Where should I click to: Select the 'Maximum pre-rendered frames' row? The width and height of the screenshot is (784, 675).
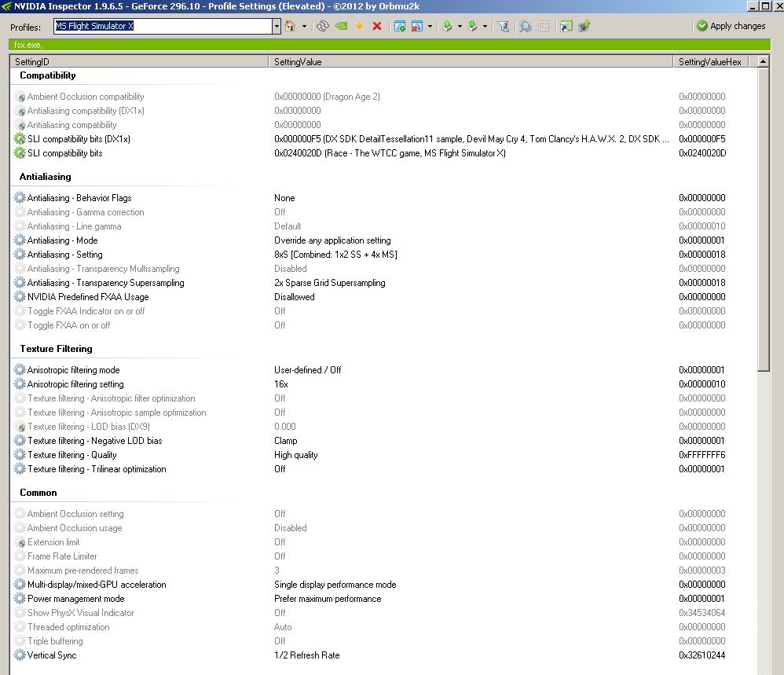point(383,570)
